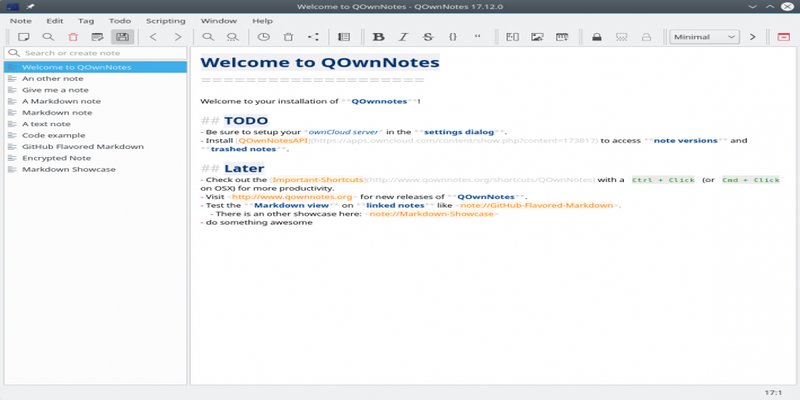The height and width of the screenshot is (400, 800).
Task: Create a new note with the toolbar note icon
Action: click(x=23, y=37)
